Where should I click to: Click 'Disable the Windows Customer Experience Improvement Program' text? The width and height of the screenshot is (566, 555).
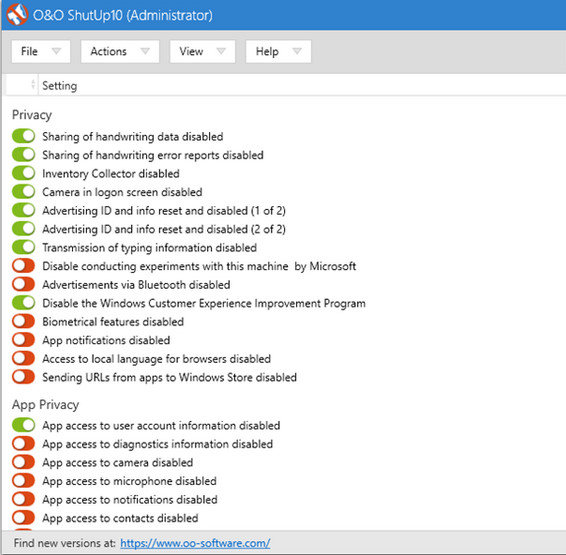(x=204, y=303)
